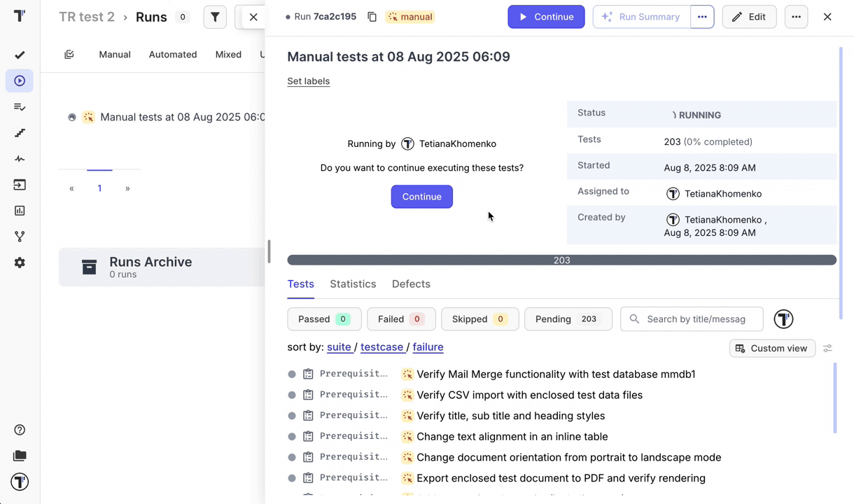Sort tests by testcase

click(381, 347)
